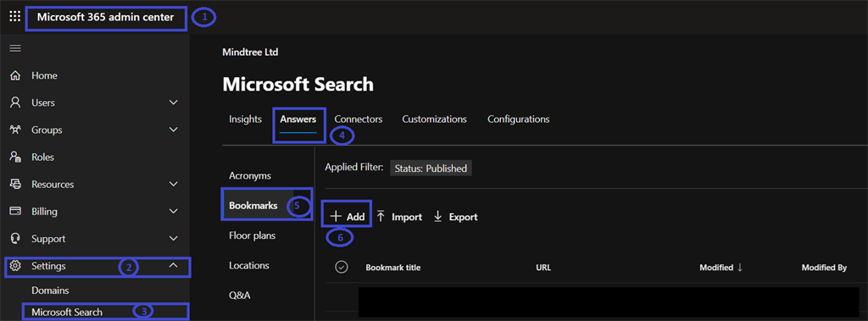Click the Billing card icon

15,212
